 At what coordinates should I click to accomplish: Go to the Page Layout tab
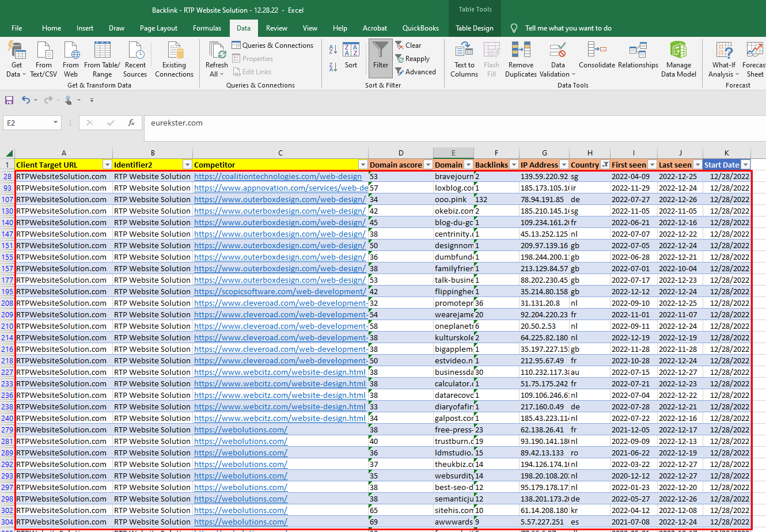coord(158,28)
